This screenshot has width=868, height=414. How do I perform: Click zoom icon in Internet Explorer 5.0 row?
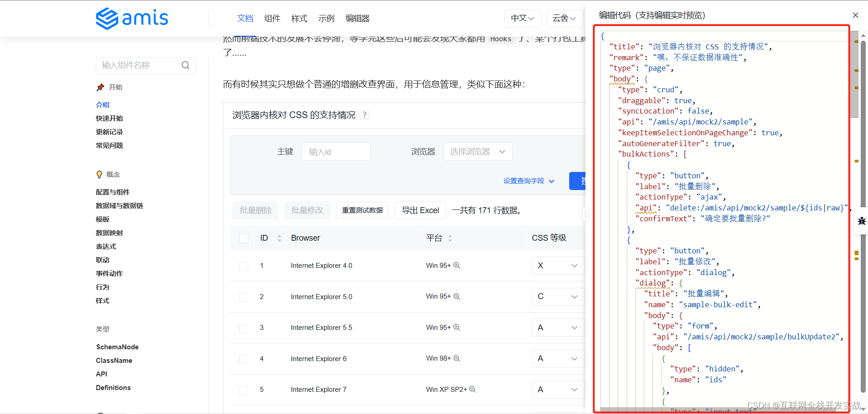coord(457,296)
